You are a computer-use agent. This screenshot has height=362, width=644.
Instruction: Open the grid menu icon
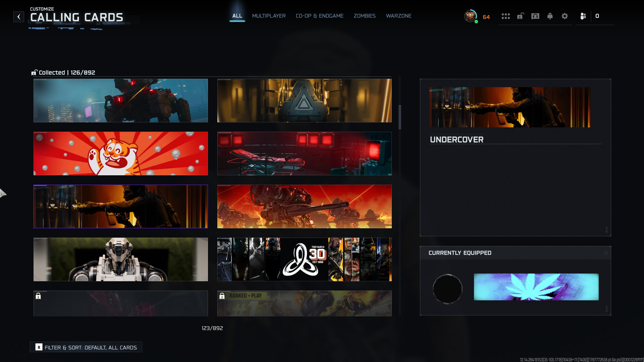(505, 16)
